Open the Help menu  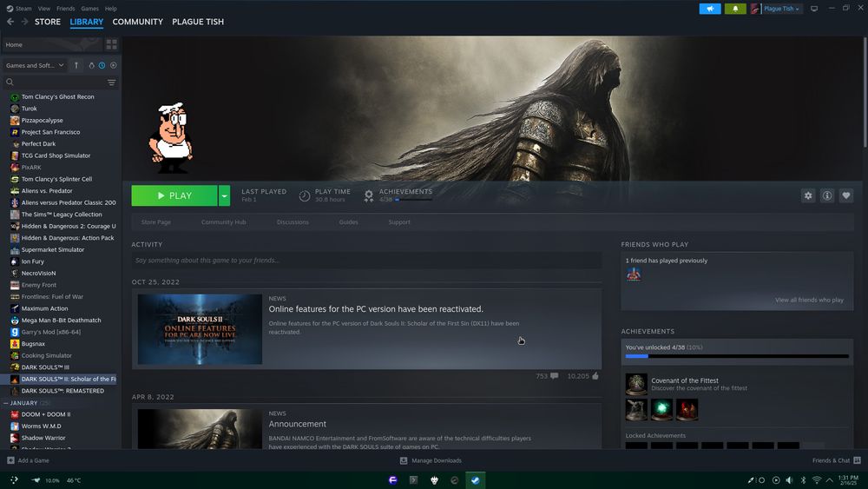[111, 9]
